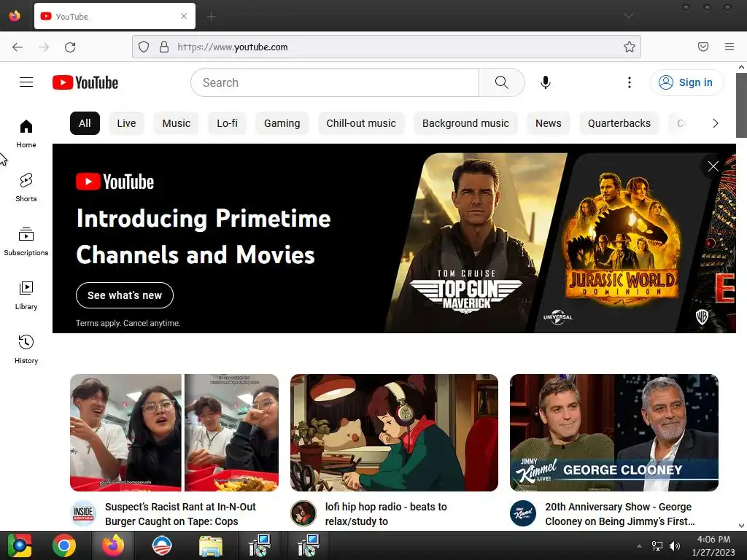Click the YouTube logo in header
747x560 pixels.
click(85, 82)
